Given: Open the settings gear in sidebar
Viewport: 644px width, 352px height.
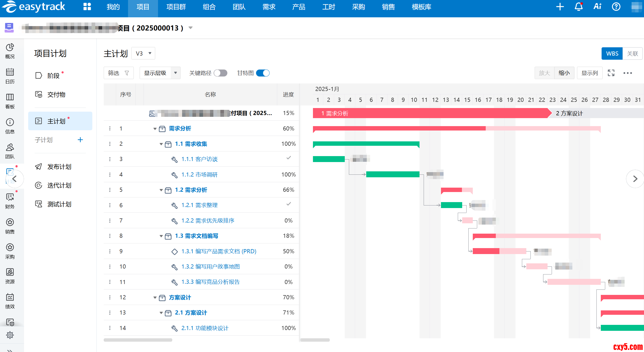Looking at the screenshot, I should (10, 335).
